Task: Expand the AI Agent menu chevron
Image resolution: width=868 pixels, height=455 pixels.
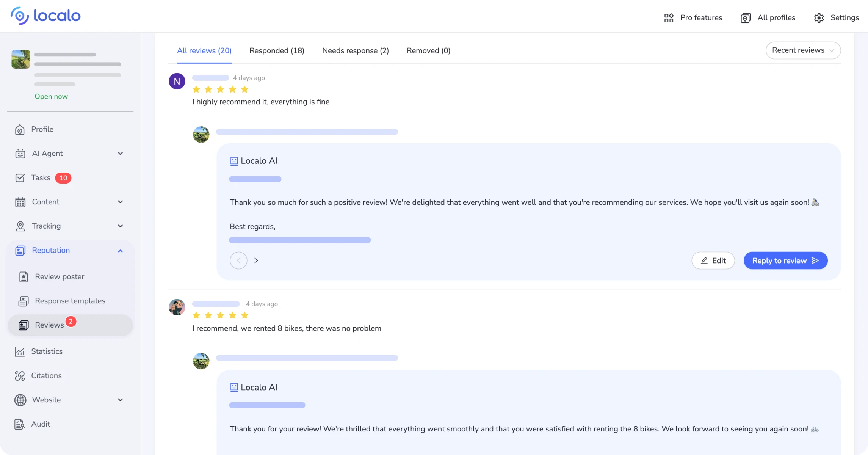Action: pyautogui.click(x=120, y=154)
